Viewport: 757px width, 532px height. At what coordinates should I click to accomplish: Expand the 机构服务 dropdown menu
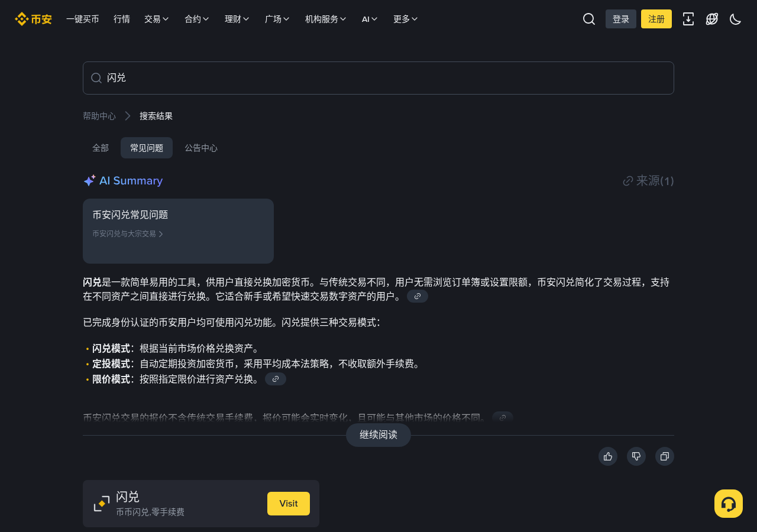[326, 19]
